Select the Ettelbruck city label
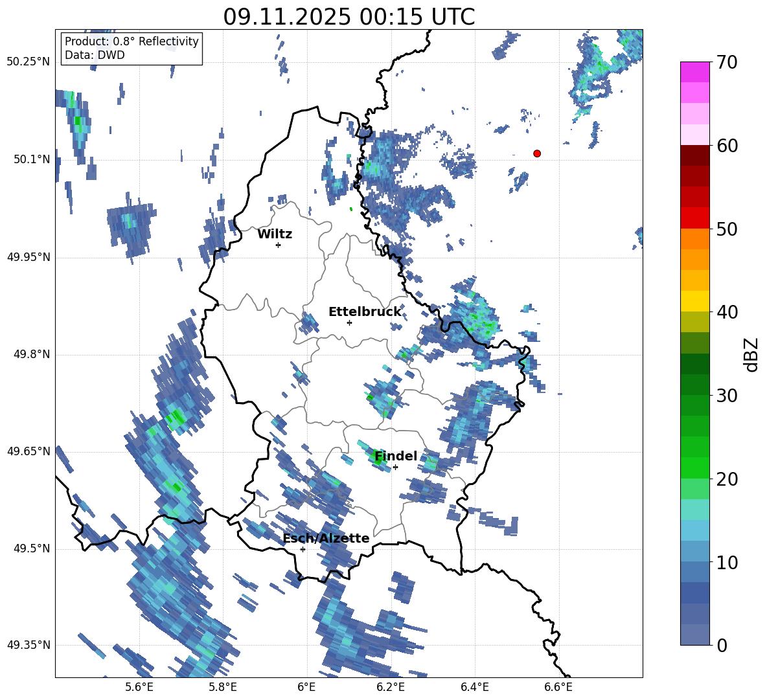The width and height of the screenshot is (767, 700). tap(365, 312)
